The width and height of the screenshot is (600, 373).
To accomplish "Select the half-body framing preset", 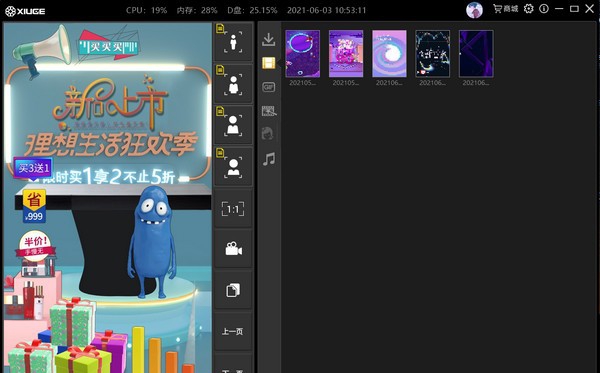I will click(233, 84).
